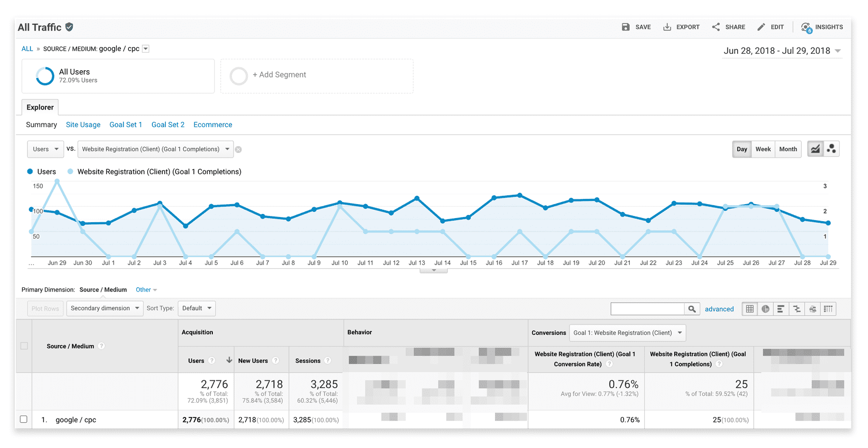The width and height of the screenshot is (868, 448).
Task: Open the Goal 1: Website Registration conversions dropdown
Action: (627, 333)
